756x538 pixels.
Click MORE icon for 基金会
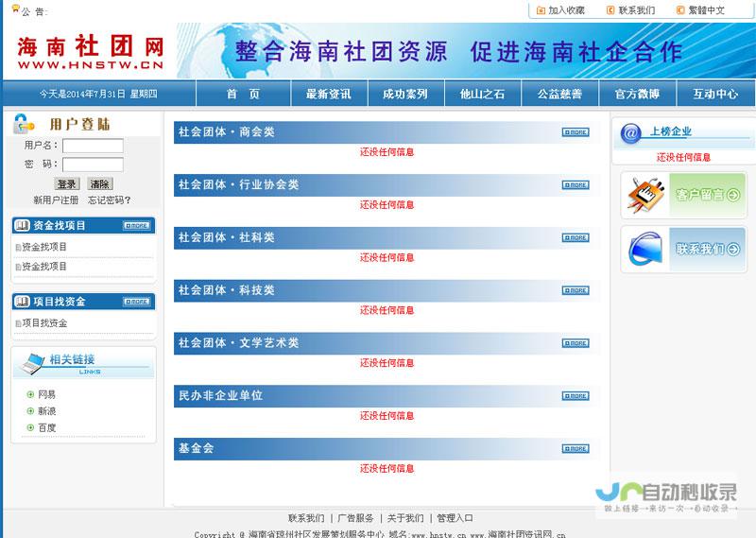coord(576,449)
